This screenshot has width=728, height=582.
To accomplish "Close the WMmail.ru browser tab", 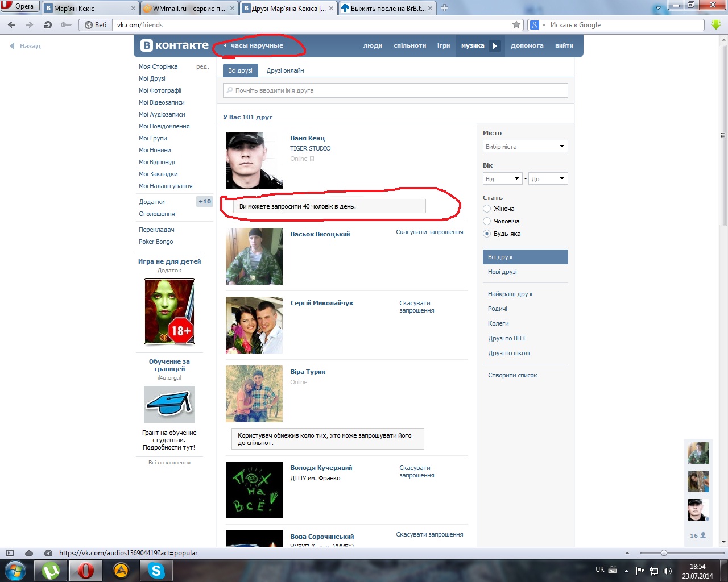I will click(233, 9).
